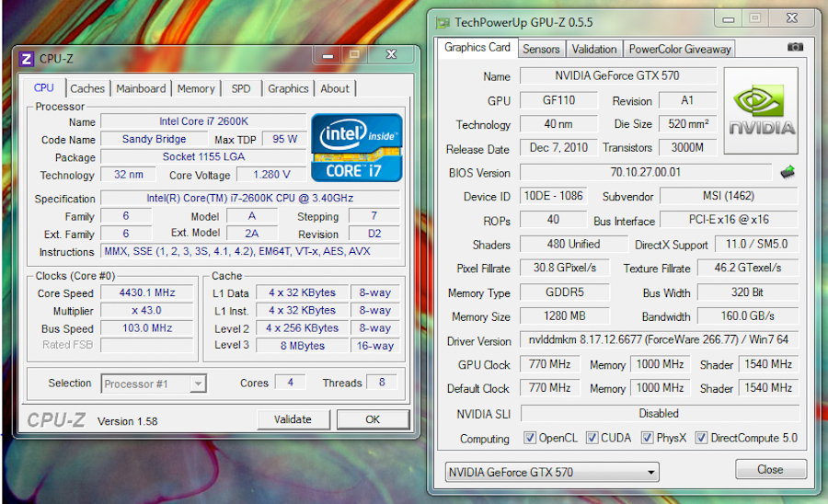Viewport: 828px width, 504px height.
Task: Toggle the OpenCL checkbox
Action: 530,438
